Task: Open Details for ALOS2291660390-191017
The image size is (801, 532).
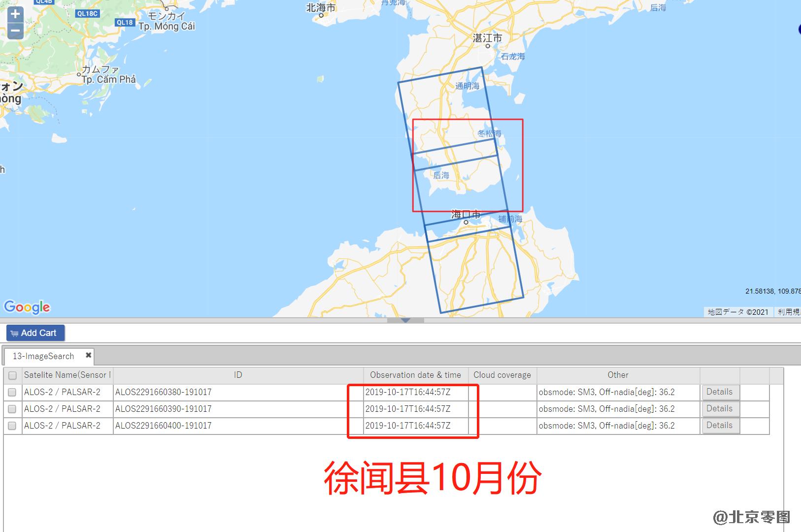Action: tap(720, 409)
